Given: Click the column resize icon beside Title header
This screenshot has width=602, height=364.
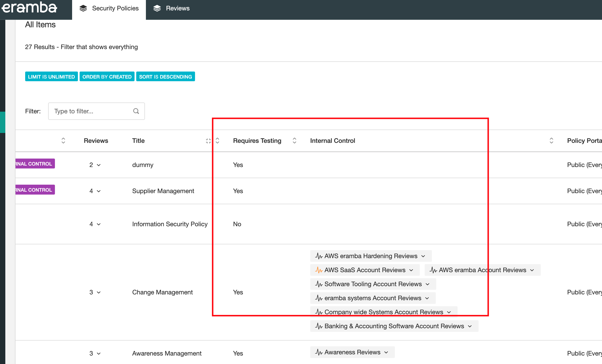Looking at the screenshot, I should 208,141.
